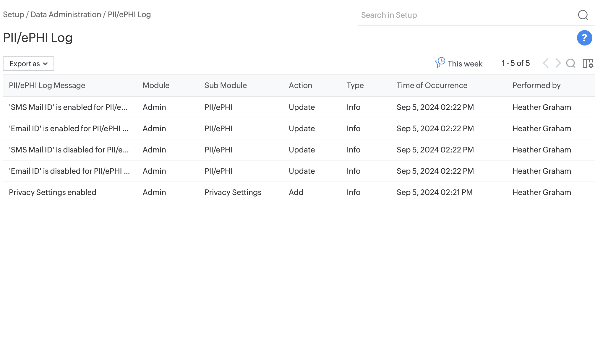The width and height of the screenshot is (603, 364).
Task: Open the This week date filter
Action: point(465,64)
